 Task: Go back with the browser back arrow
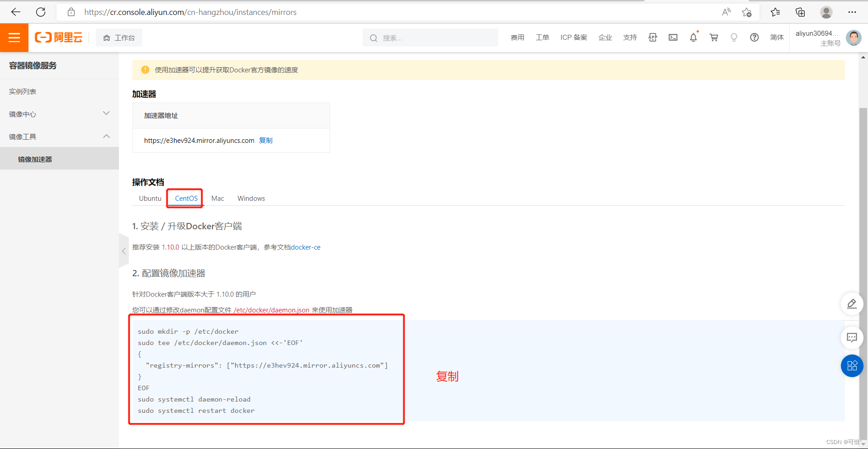tap(16, 12)
